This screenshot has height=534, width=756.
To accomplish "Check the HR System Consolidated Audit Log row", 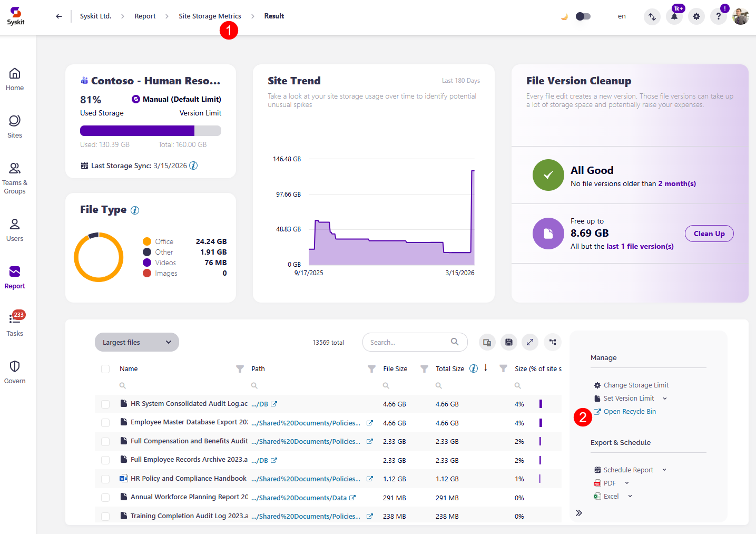I will (105, 404).
